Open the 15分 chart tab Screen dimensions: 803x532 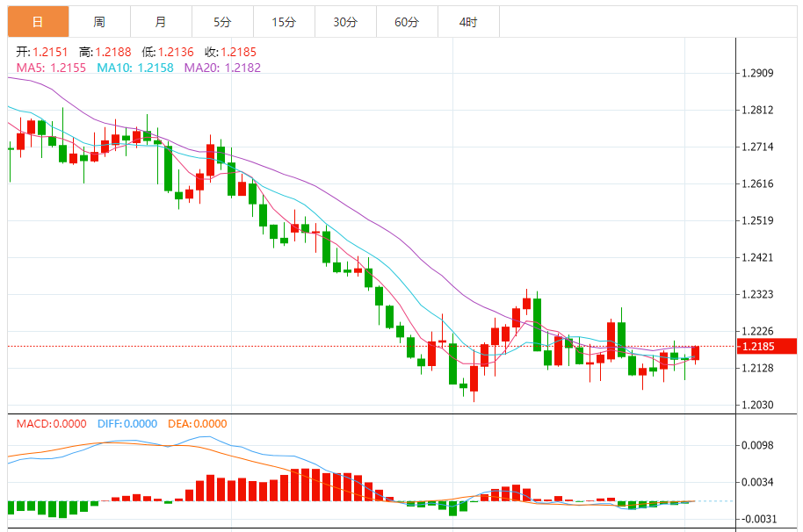coord(284,22)
